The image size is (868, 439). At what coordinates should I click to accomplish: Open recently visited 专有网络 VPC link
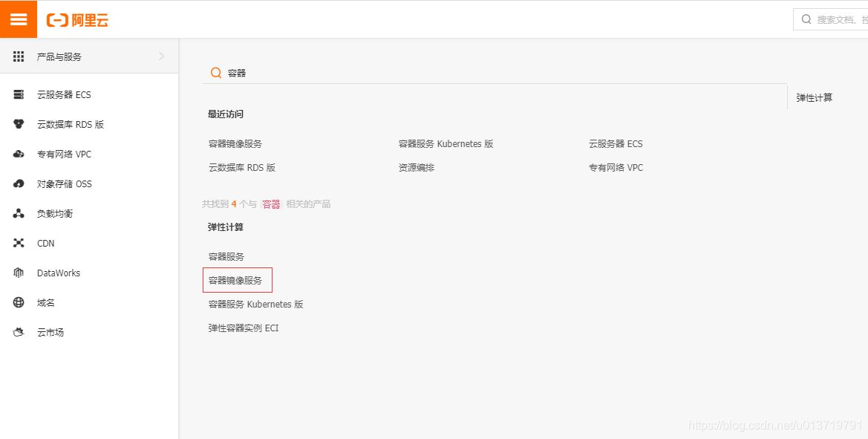pyautogui.click(x=616, y=167)
